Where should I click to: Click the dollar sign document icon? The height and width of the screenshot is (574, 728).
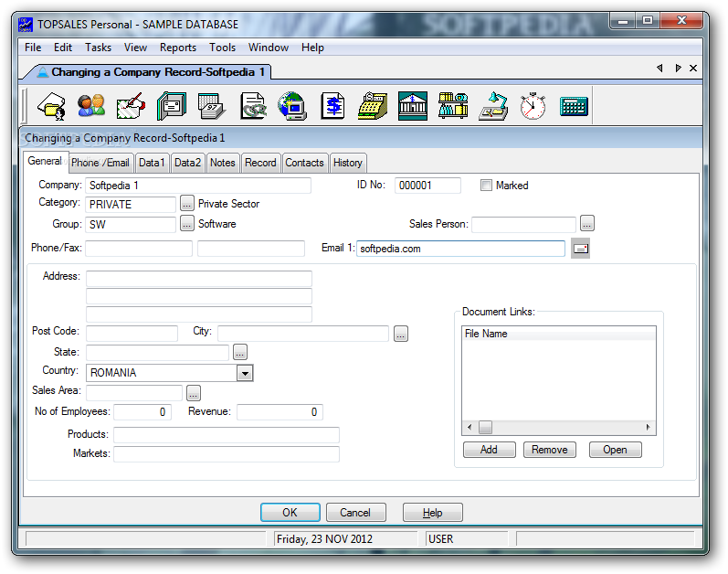pyautogui.click(x=332, y=106)
